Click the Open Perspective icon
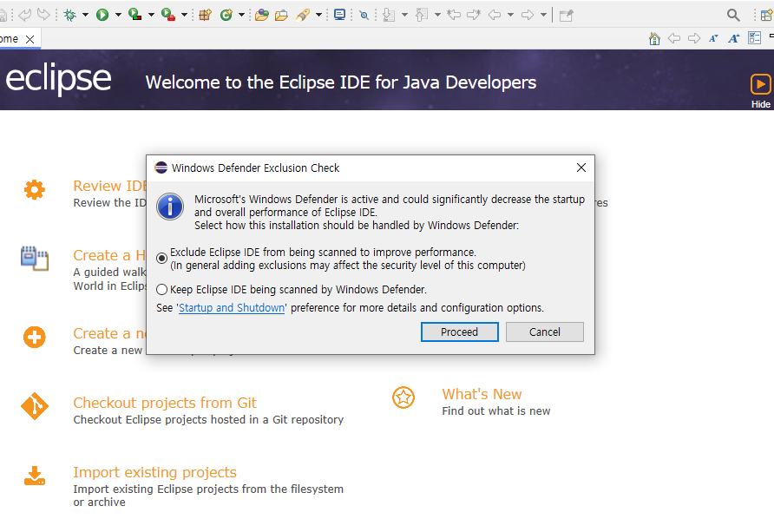 pyautogui.click(x=766, y=15)
